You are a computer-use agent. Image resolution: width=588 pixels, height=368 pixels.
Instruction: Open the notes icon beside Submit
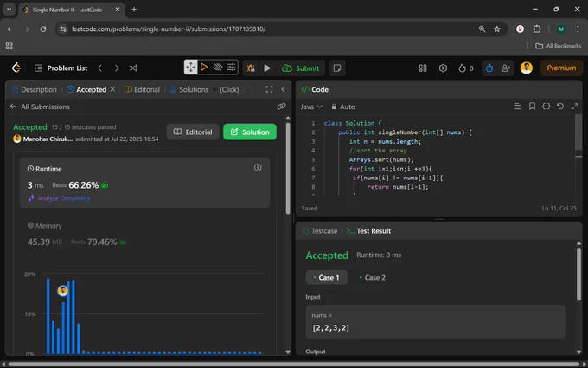coord(337,68)
